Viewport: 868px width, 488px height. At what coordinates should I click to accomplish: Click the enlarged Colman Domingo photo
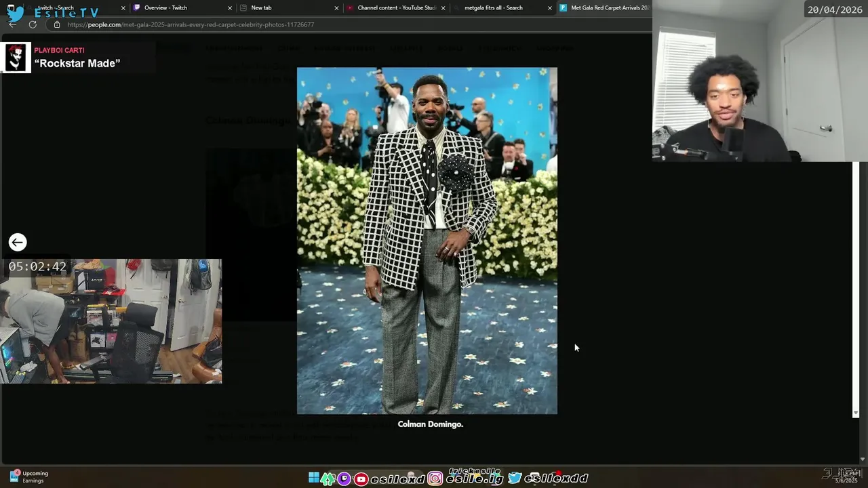(427, 241)
